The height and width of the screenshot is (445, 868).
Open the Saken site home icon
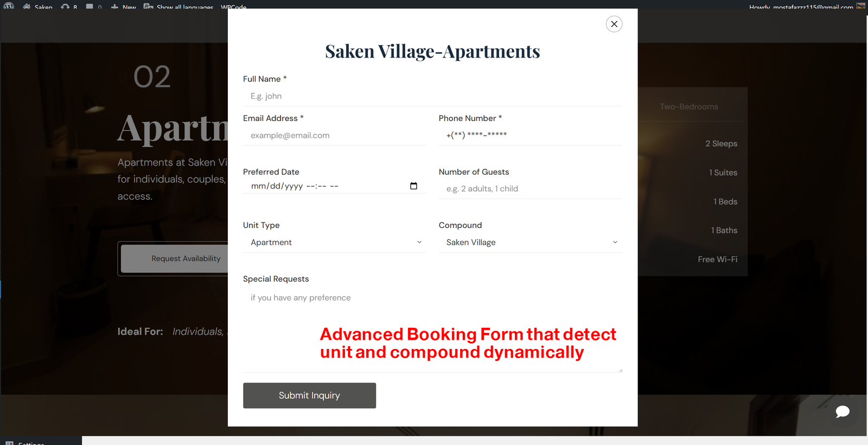click(x=27, y=7)
